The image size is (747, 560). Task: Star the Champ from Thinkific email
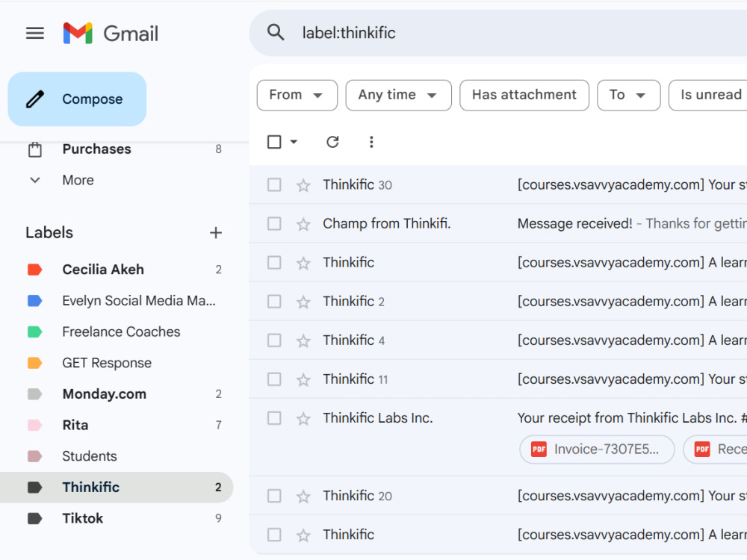303,224
